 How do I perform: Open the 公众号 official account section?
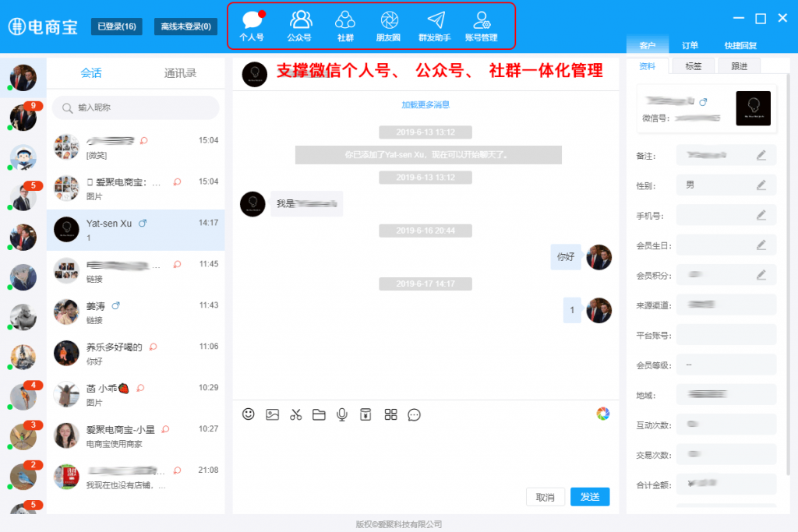(x=299, y=26)
